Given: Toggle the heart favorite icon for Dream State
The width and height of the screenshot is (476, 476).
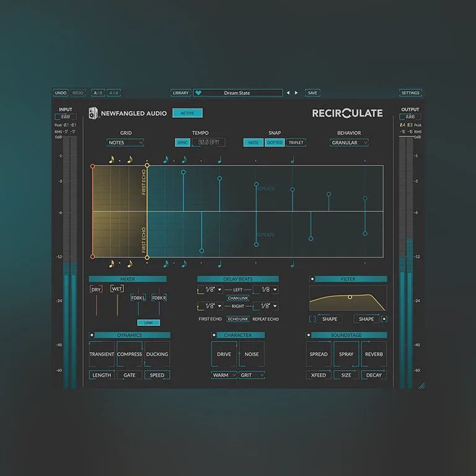Looking at the screenshot, I should click(x=198, y=92).
